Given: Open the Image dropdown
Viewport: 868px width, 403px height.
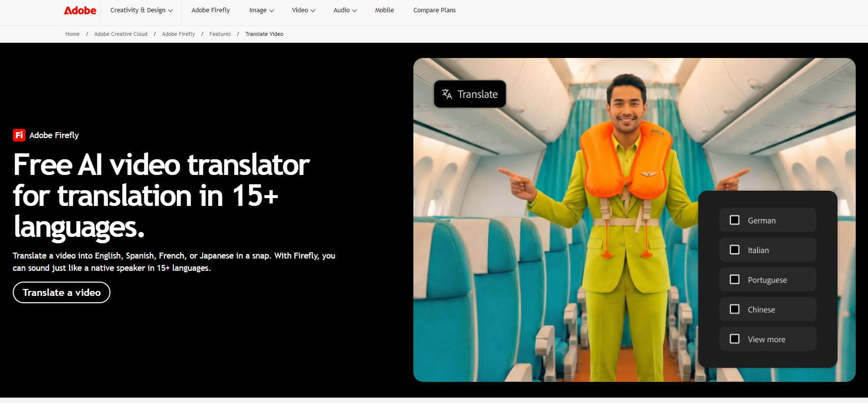Looking at the screenshot, I should tap(261, 10).
